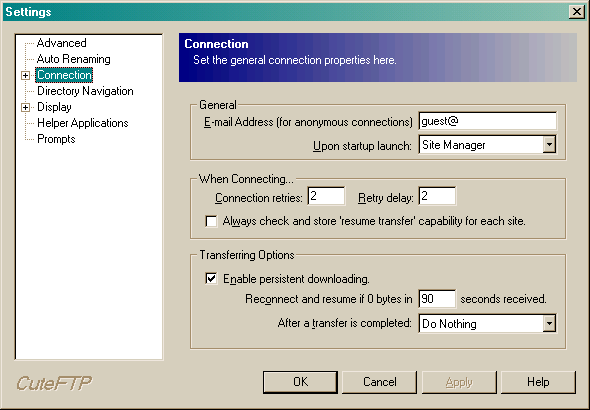Uncheck Enable persistent downloading
Viewport: 590px width, 410px height.
point(211,279)
